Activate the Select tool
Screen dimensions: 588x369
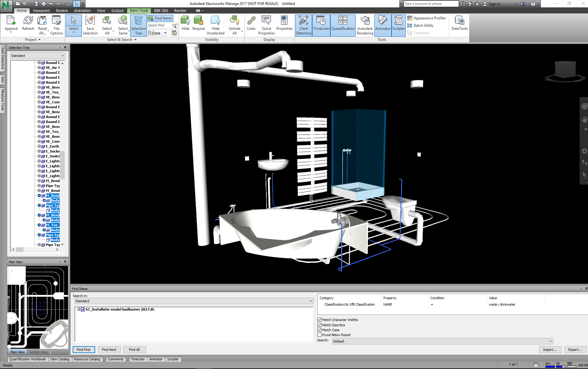click(x=74, y=25)
